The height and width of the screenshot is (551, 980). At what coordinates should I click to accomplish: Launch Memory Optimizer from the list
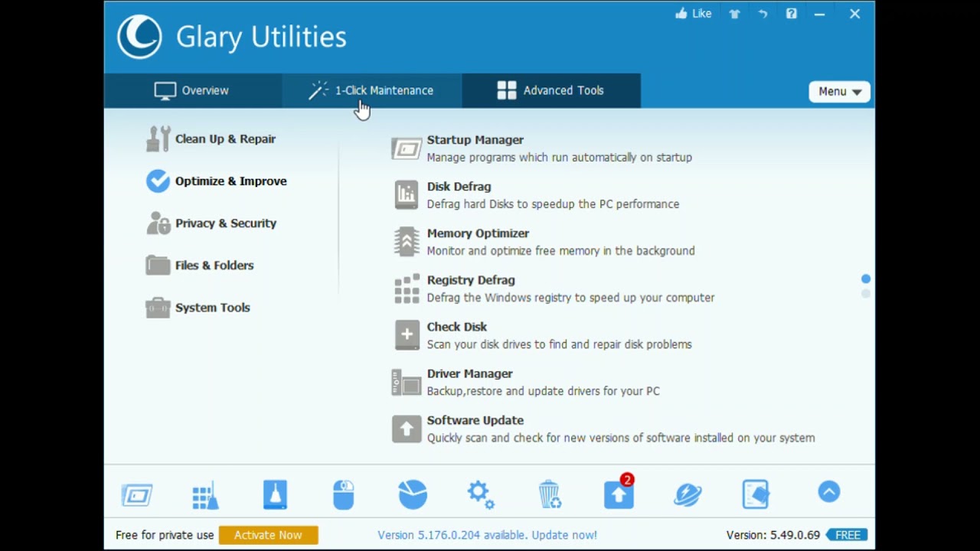(477, 233)
